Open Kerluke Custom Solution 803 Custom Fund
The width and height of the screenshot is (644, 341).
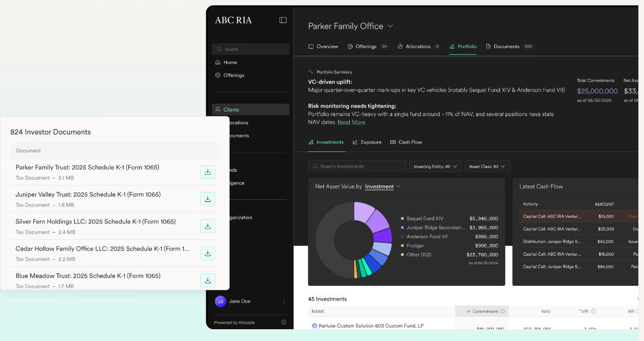pos(371,326)
